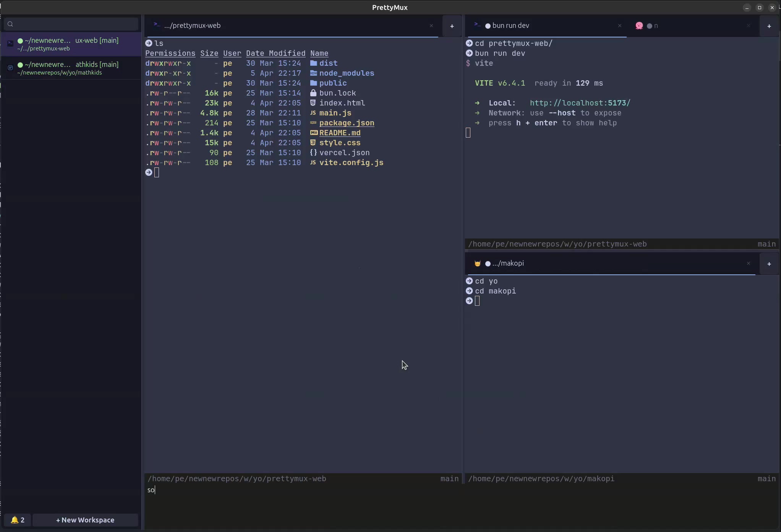Click the pink octopus tab icon

pos(639,26)
